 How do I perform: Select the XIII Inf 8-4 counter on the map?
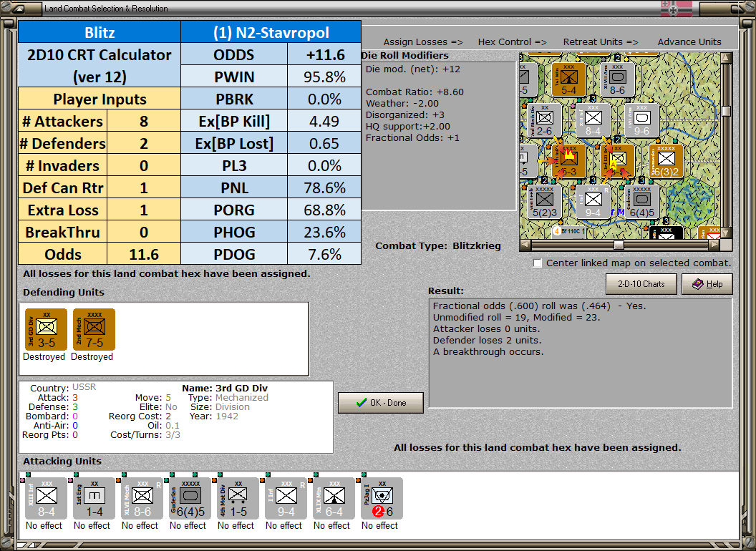(x=593, y=120)
